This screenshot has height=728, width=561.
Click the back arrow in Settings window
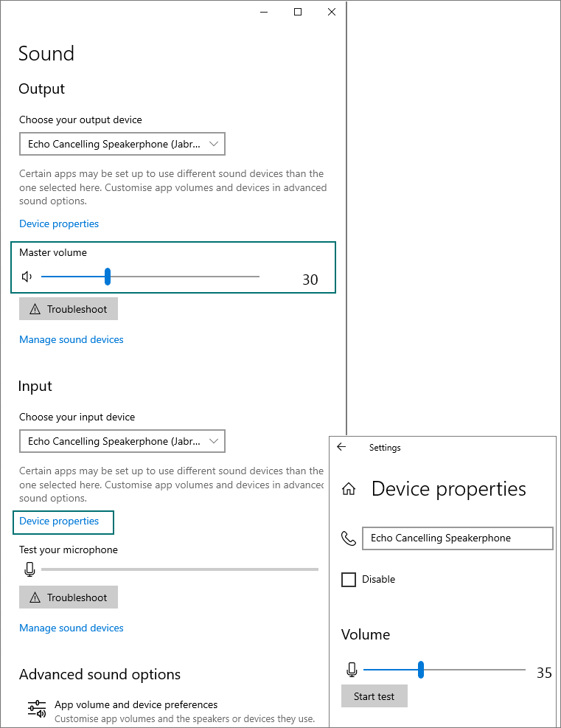click(x=341, y=447)
